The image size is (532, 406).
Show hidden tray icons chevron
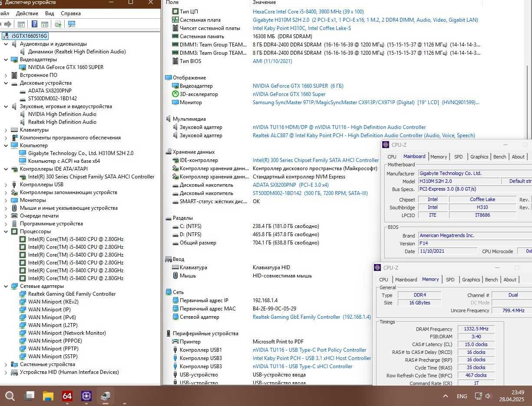(x=445, y=396)
